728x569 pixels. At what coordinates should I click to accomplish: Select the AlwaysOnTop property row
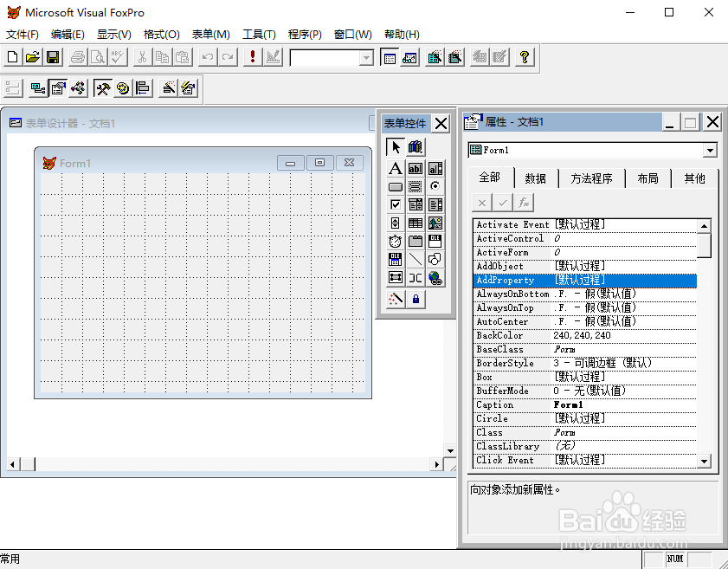pyautogui.click(x=585, y=307)
